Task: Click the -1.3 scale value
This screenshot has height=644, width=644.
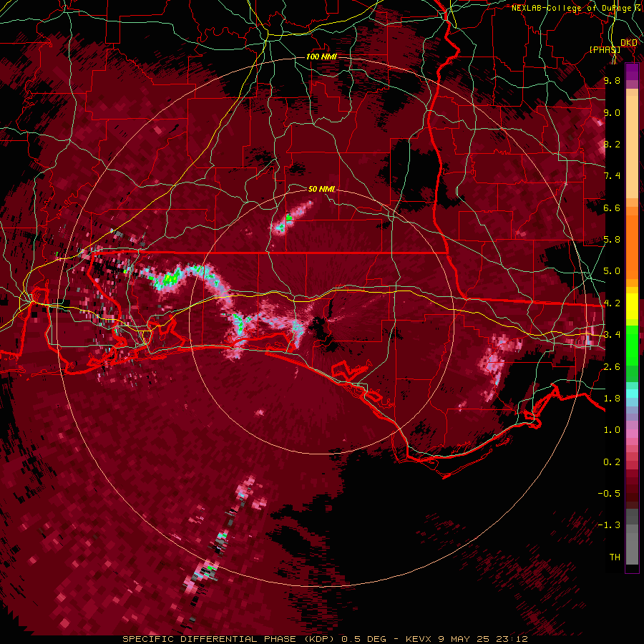Action: tap(609, 525)
